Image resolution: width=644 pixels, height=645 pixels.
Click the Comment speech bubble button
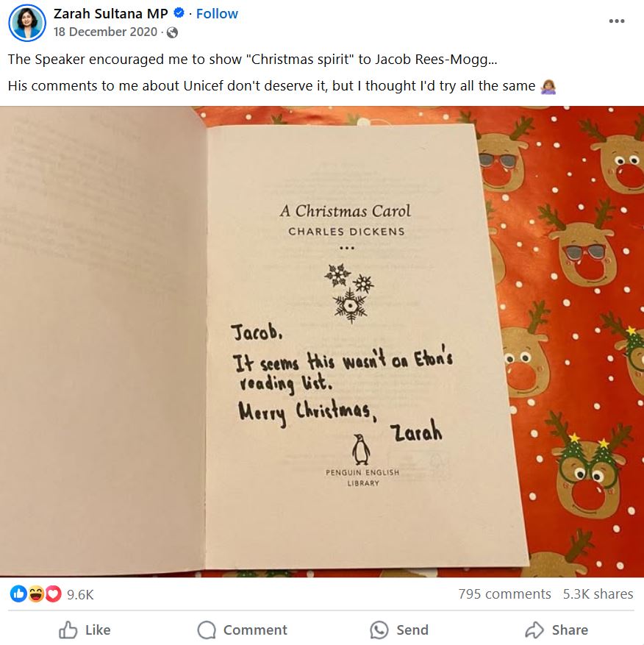242,630
